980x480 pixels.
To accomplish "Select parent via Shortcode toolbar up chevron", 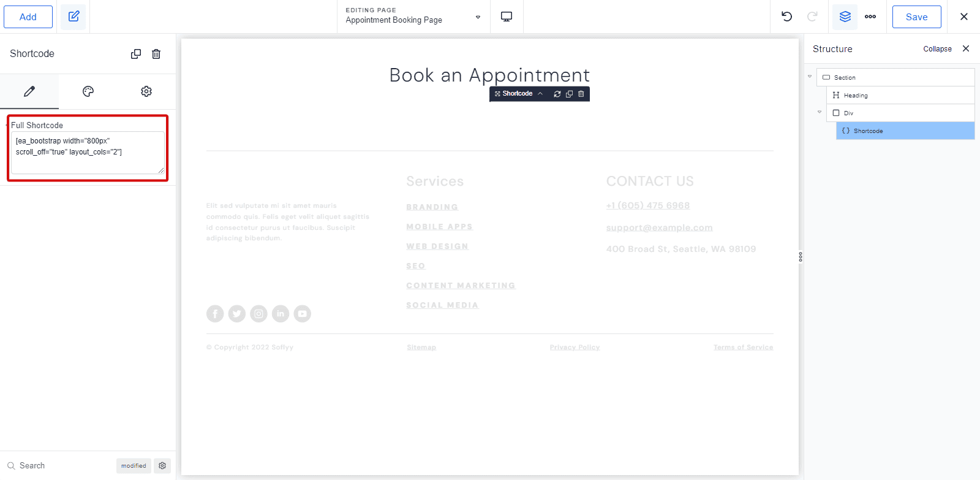I will [540, 94].
